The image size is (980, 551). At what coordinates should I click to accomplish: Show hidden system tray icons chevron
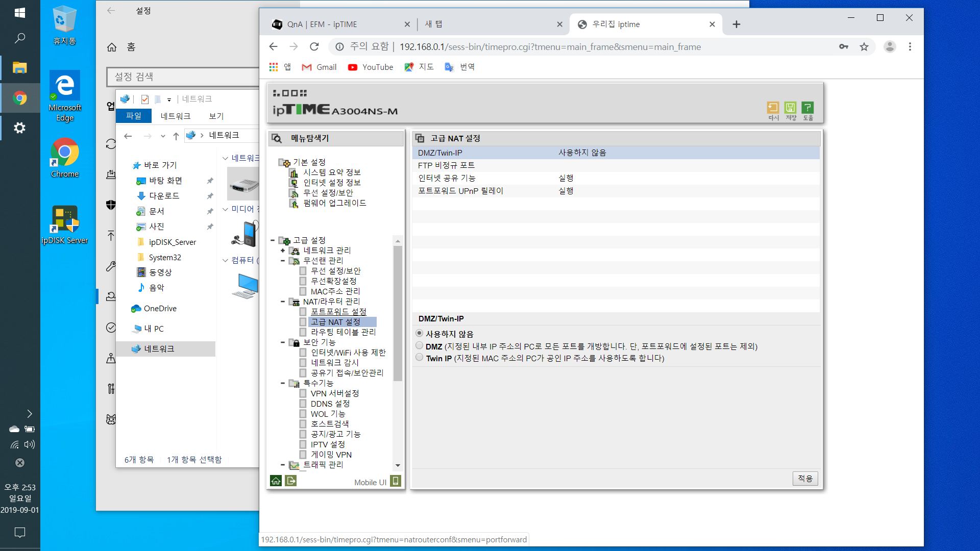[x=30, y=414]
